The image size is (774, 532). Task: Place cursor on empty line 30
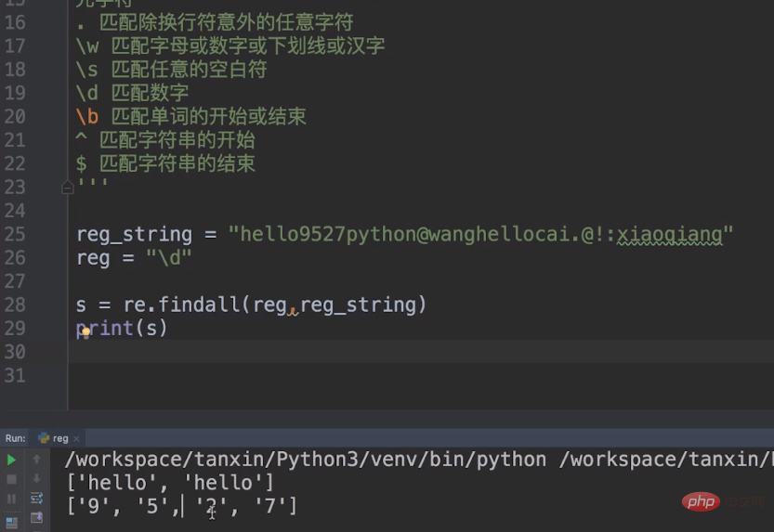point(421,352)
